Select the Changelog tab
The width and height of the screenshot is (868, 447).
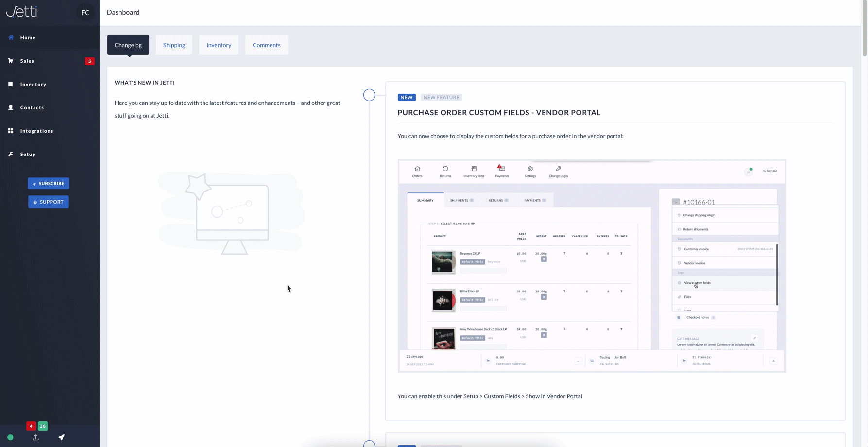pos(128,45)
